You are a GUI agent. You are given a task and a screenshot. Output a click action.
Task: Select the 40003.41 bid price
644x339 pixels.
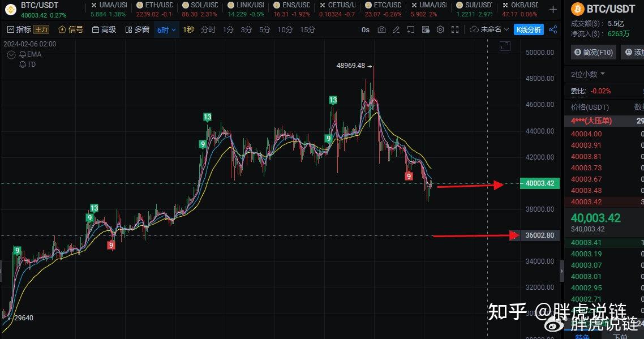(586, 242)
